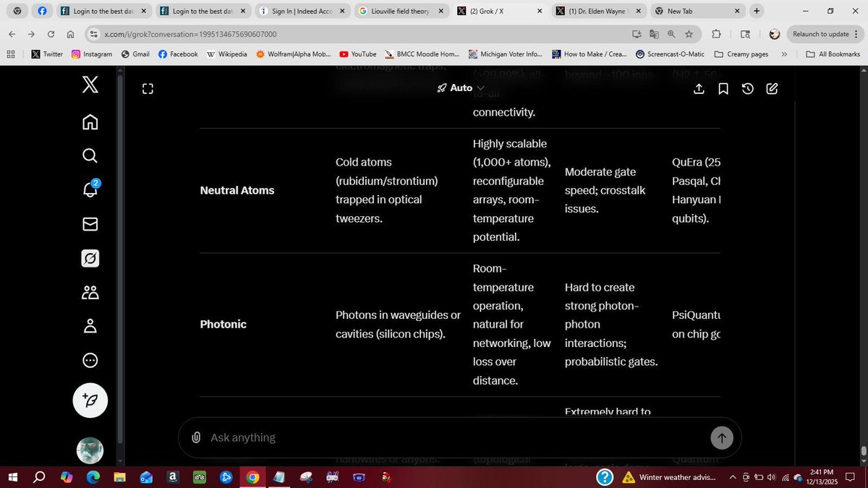Close the Grok / X tab

pos(539,12)
